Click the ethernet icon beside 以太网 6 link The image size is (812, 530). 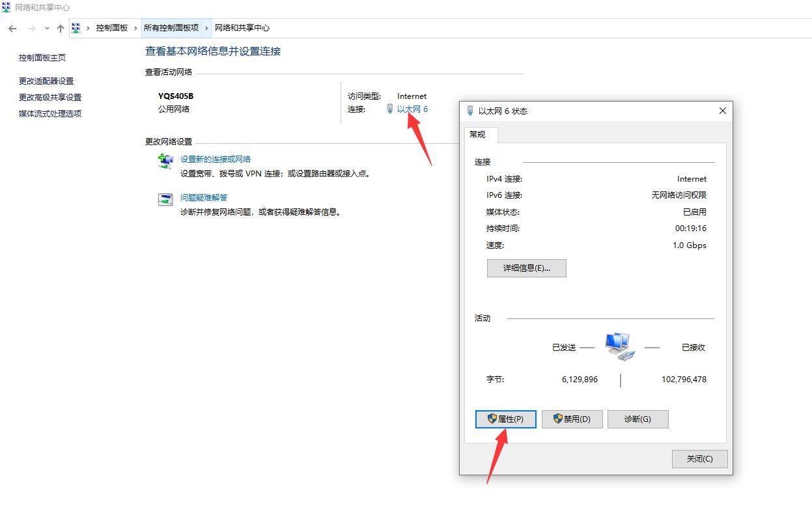(389, 109)
